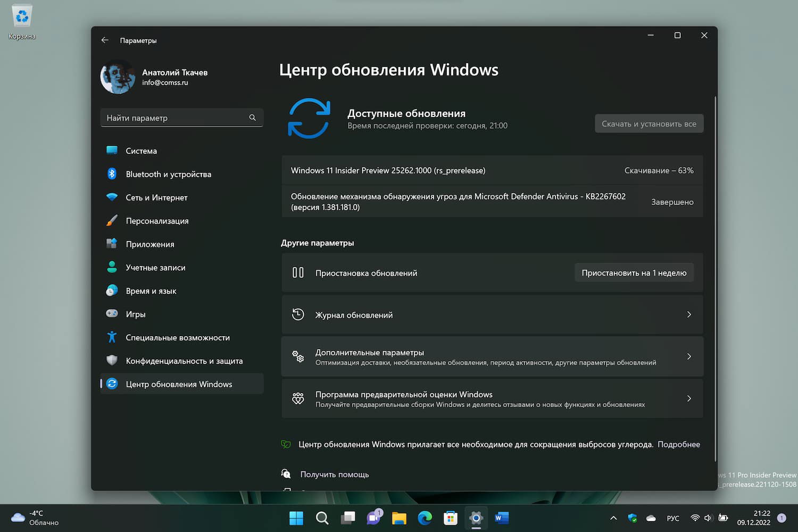Expand Программа предварительной оценки Windows
The height and width of the screenshot is (532, 798).
(x=689, y=398)
